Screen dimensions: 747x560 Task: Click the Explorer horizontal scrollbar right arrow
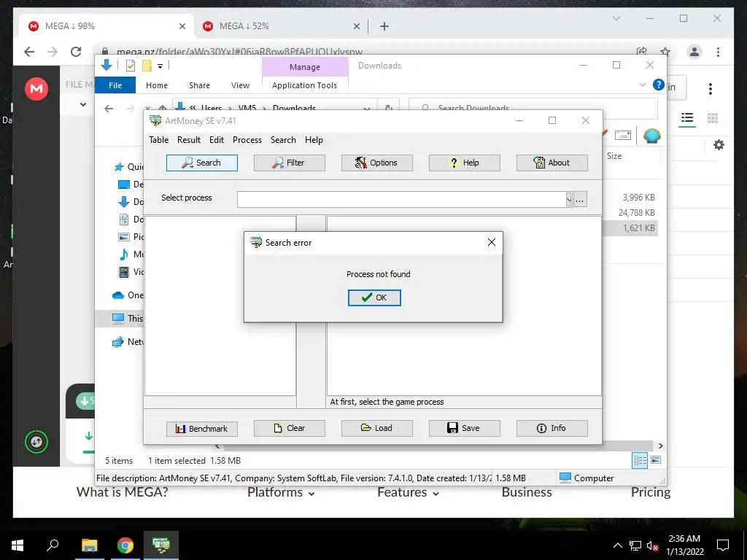660,446
